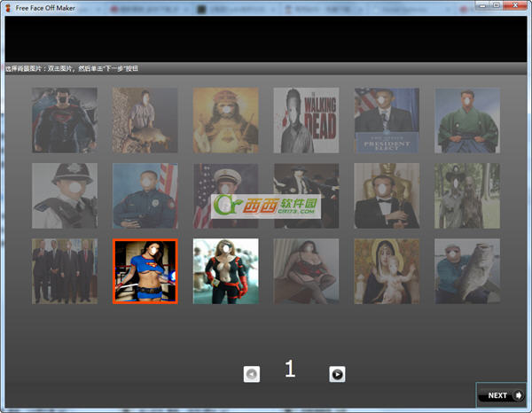532x413 pixels.
Task: Pick the British police helmet officer template
Action: click(x=65, y=196)
